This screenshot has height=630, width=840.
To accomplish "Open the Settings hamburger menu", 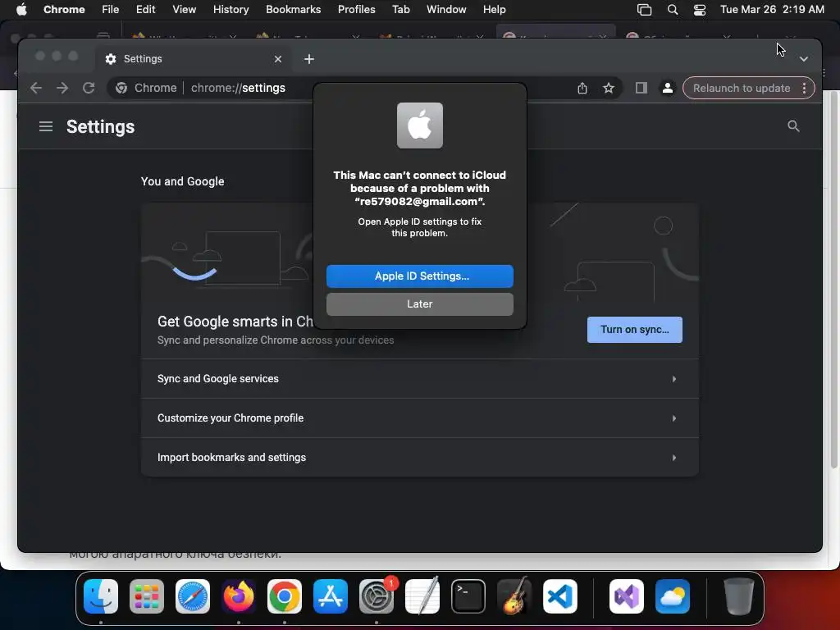I will [46, 126].
